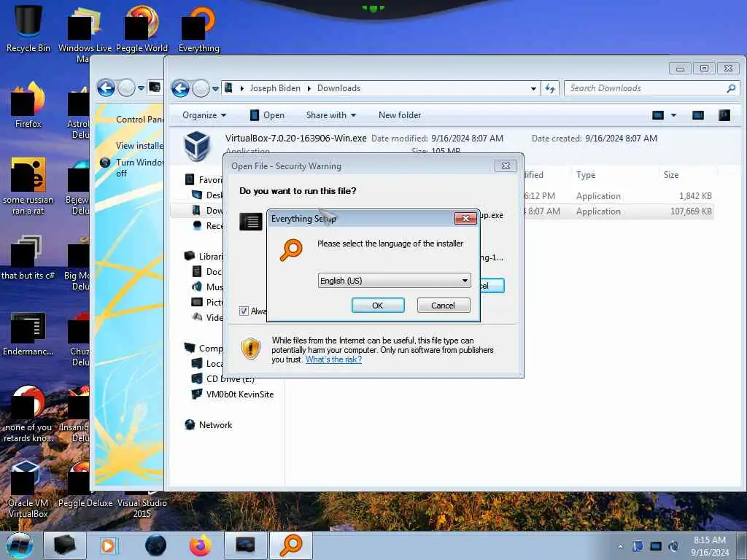Open the Windows Start button

click(x=20, y=545)
